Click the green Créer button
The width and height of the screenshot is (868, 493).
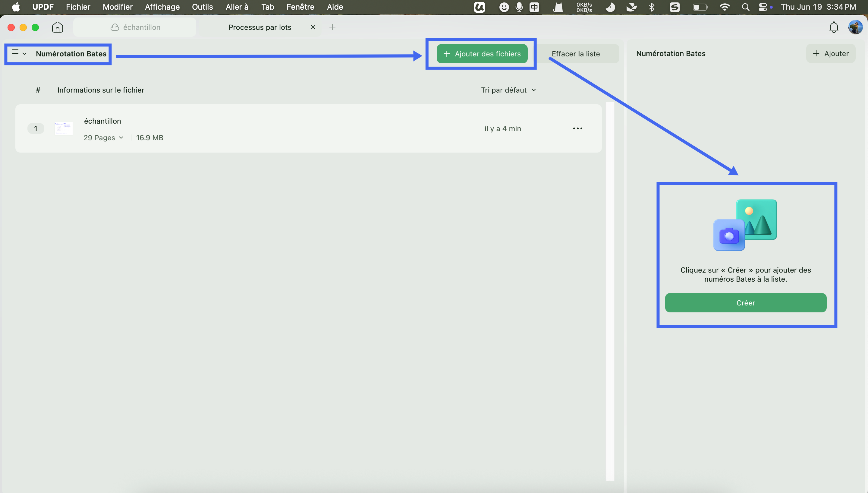pyautogui.click(x=746, y=303)
